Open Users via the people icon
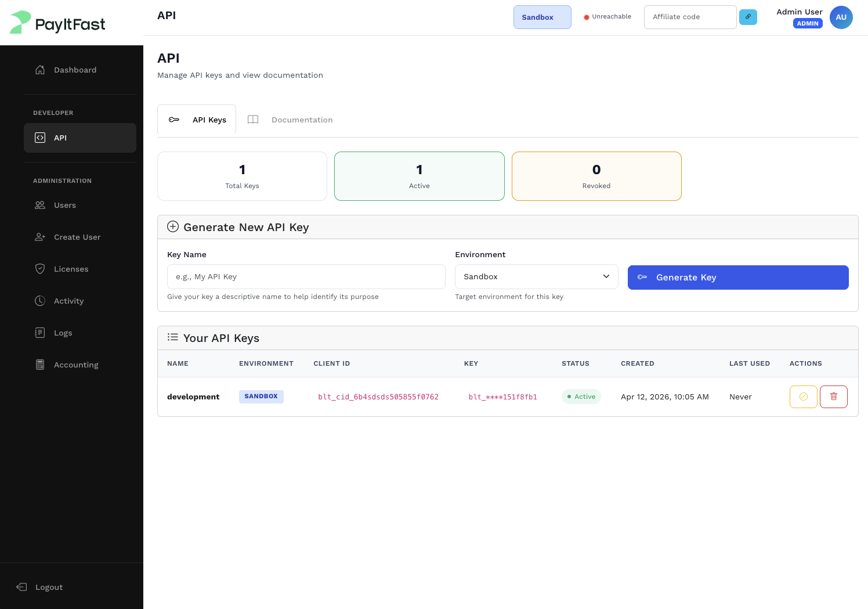The width and height of the screenshot is (868, 609). tap(39, 205)
